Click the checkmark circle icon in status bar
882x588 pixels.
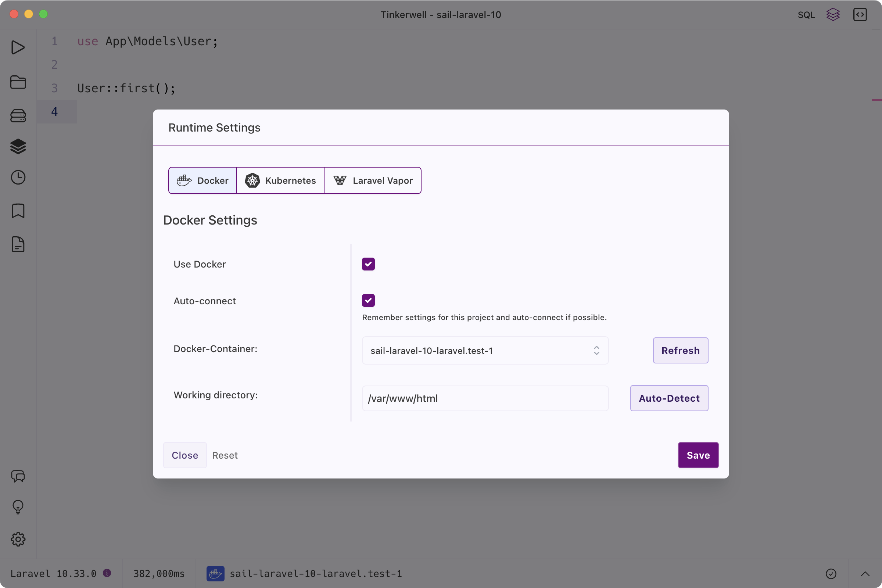[x=831, y=573]
